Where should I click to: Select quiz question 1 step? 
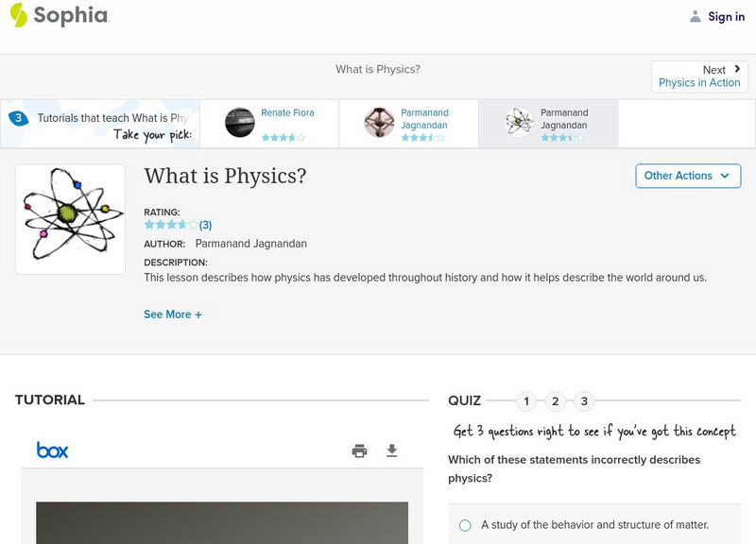[x=526, y=401]
